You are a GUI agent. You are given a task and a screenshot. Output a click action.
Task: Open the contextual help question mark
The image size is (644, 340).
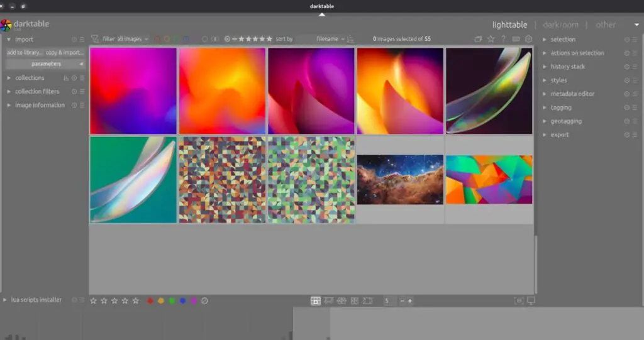point(504,39)
